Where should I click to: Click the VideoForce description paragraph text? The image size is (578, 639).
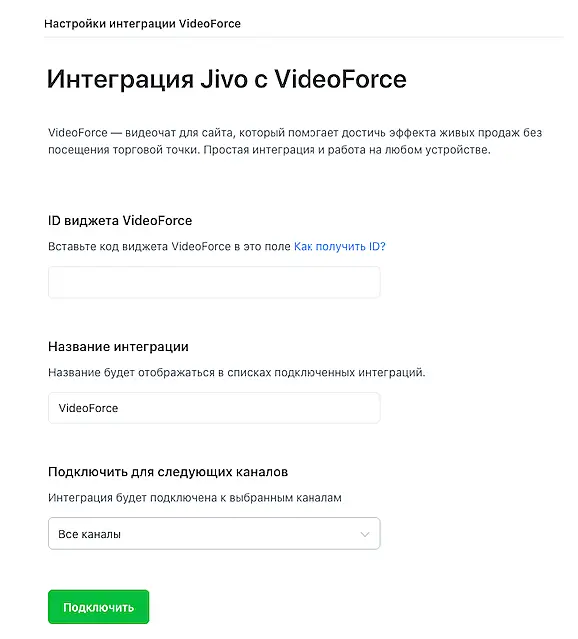295,141
